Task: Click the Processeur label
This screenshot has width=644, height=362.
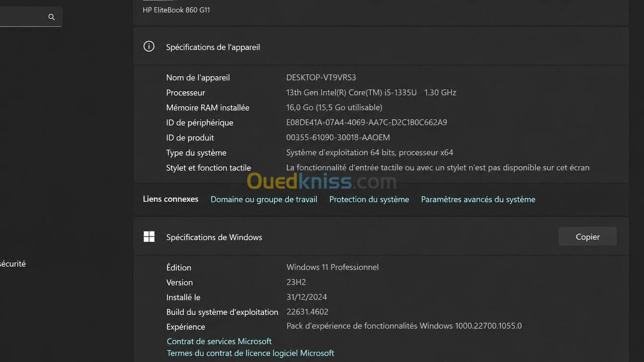Action: tap(186, 93)
